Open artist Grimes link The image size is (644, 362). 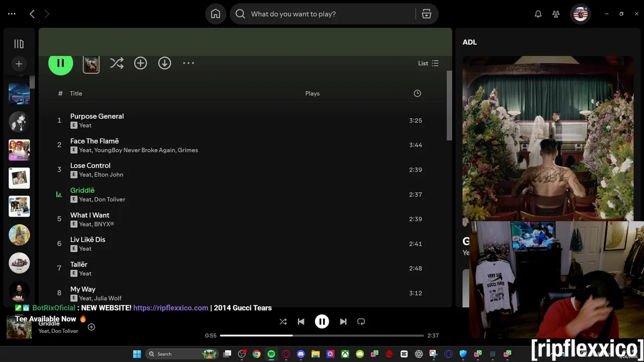pyautogui.click(x=188, y=150)
